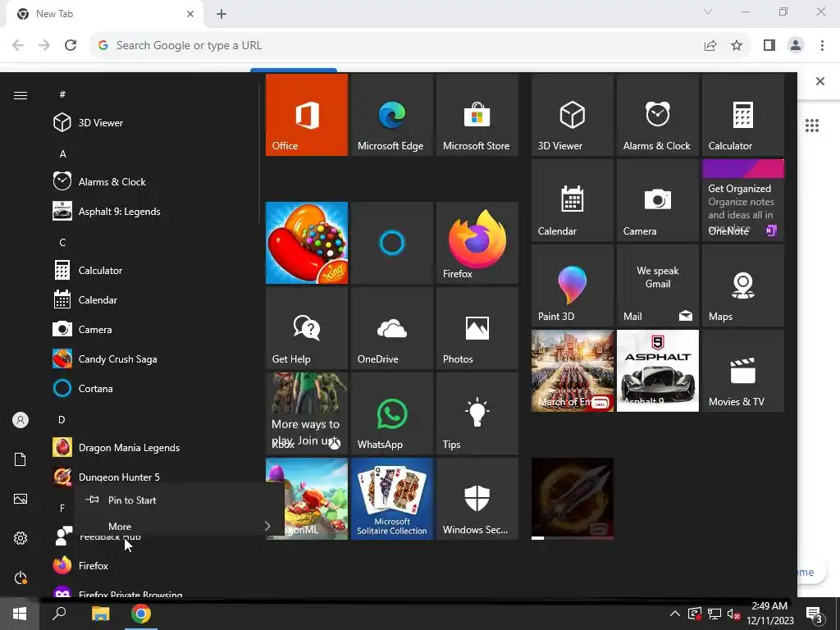Open File Explorer from the taskbar
Image resolution: width=840 pixels, height=630 pixels.
point(100,614)
